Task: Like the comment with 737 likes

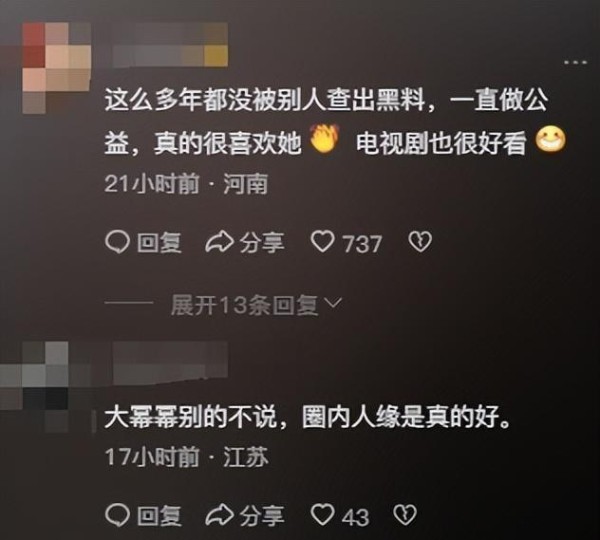Action: tap(323, 243)
